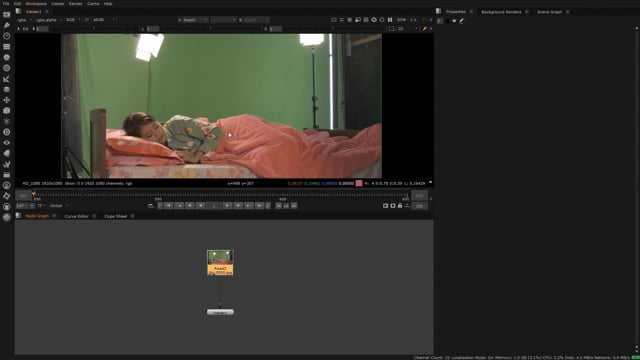Open the Channel nodes toolbar menu

point(7,47)
